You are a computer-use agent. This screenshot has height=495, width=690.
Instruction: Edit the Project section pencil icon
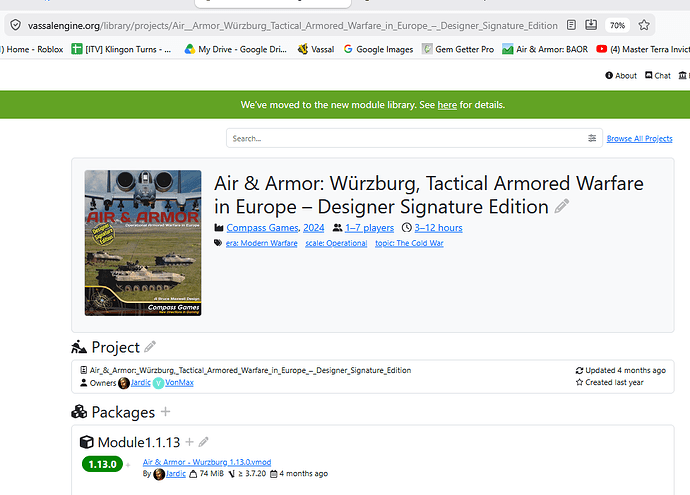[150, 347]
